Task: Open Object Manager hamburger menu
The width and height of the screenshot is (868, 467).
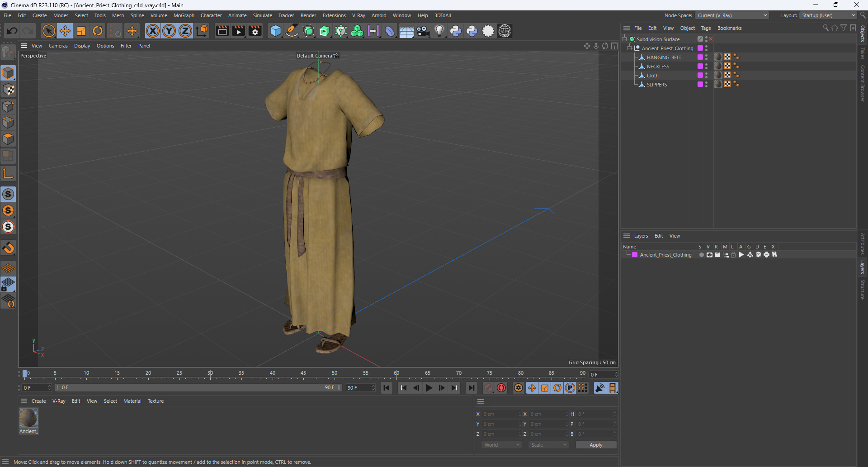Action: [x=627, y=28]
